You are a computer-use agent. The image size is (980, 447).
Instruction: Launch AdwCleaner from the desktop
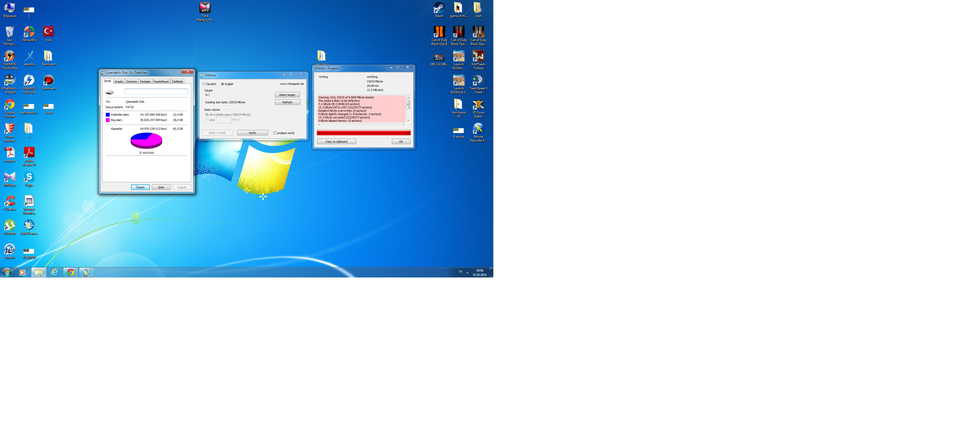coord(29,227)
